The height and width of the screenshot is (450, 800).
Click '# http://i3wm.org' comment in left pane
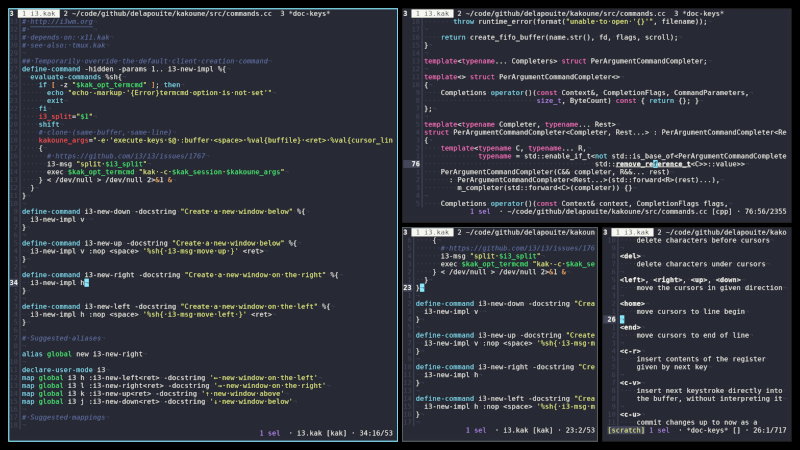tap(57, 22)
